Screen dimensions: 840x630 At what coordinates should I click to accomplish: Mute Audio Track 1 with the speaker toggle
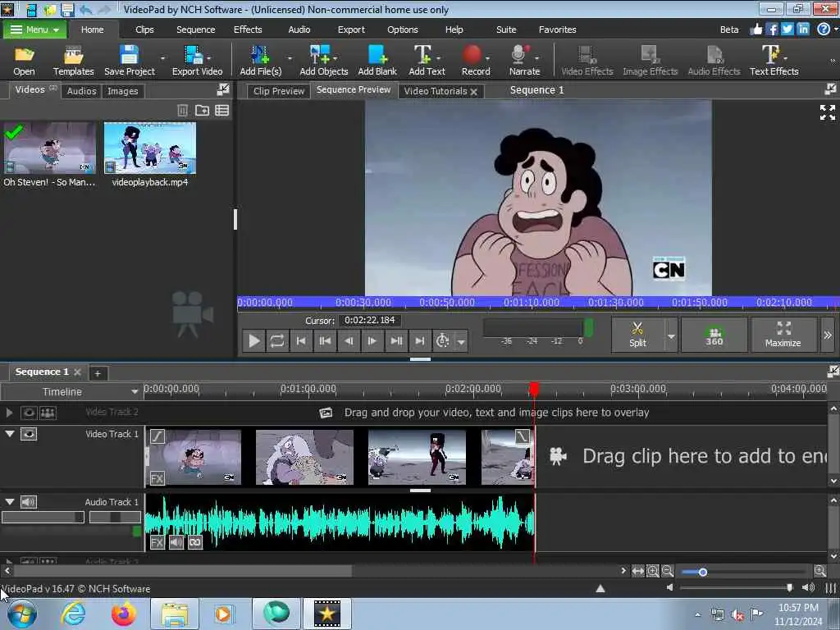(x=29, y=502)
